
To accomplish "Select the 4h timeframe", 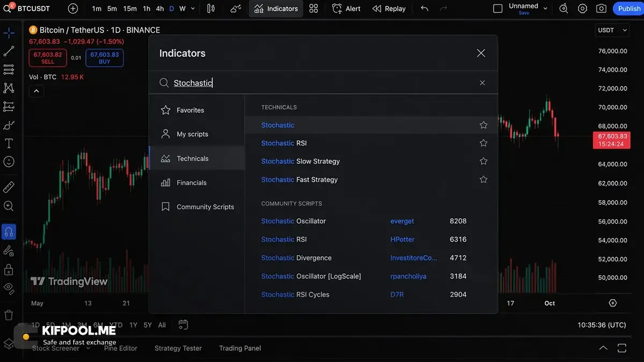I will (160, 9).
